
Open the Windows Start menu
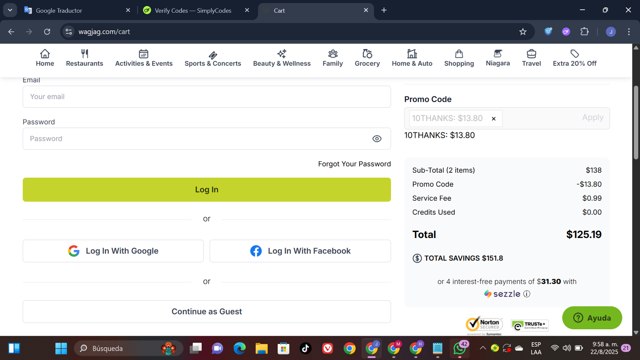[x=61, y=348]
